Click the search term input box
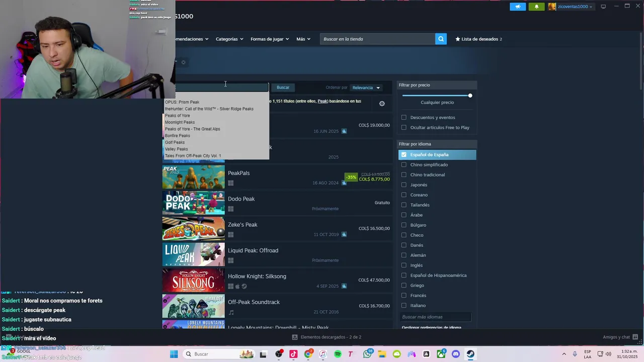Viewport: 644px width, 362px height. [221, 87]
